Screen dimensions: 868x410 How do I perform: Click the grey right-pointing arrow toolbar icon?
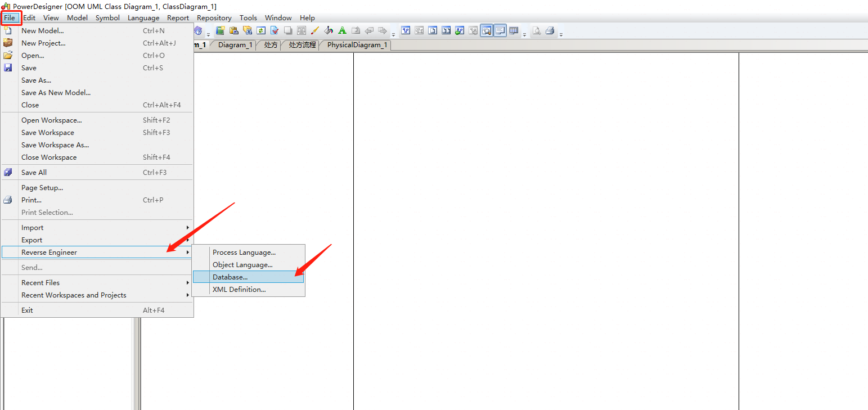[x=383, y=30]
